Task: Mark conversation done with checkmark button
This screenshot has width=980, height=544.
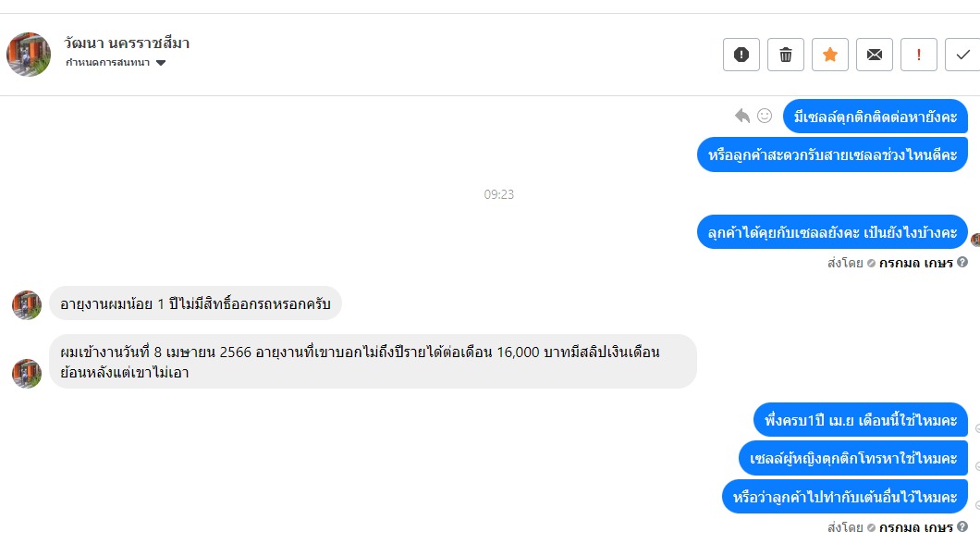Action: click(962, 55)
